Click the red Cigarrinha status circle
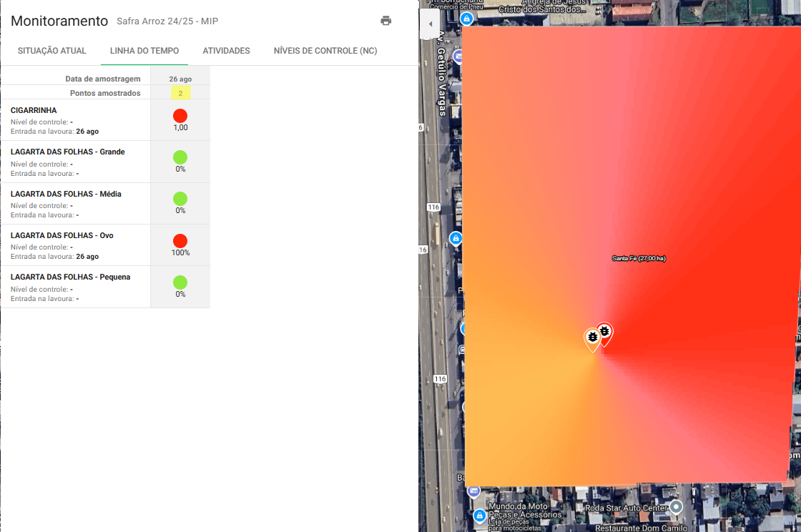The image size is (801, 532). coord(180,116)
